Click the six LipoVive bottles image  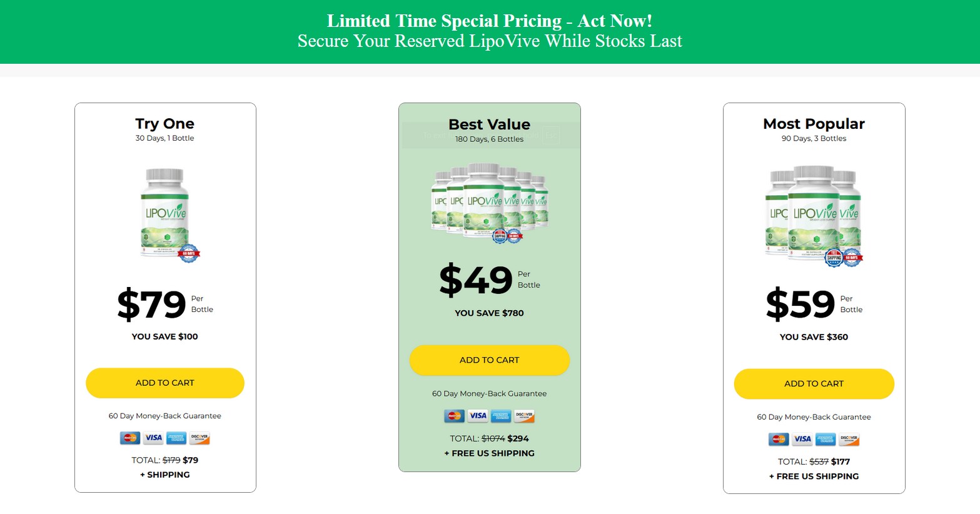pos(490,203)
